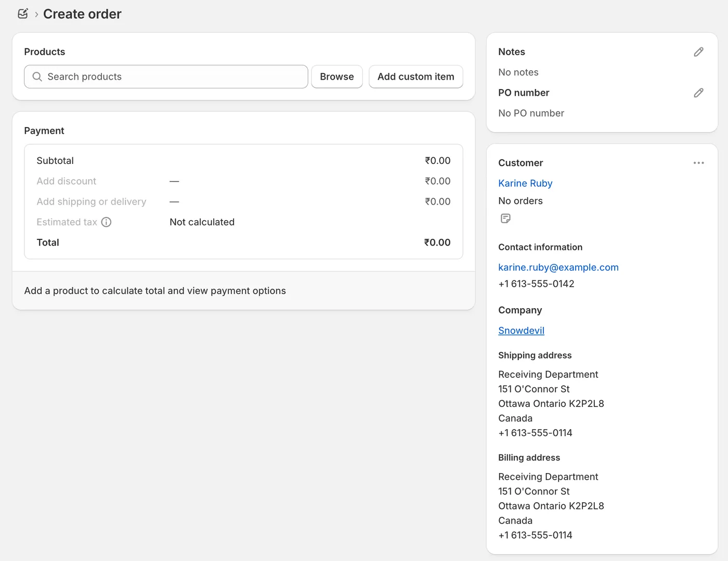Click the orders breadcrumb icon beside Create order
Screen dimensions: 728x561
click(x=23, y=14)
